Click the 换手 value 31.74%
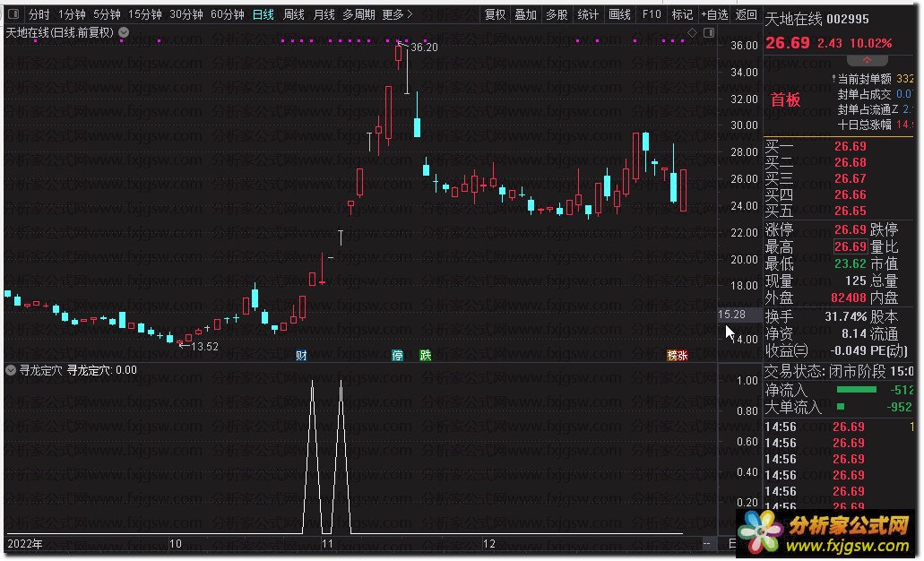The image size is (924, 561). tap(846, 316)
